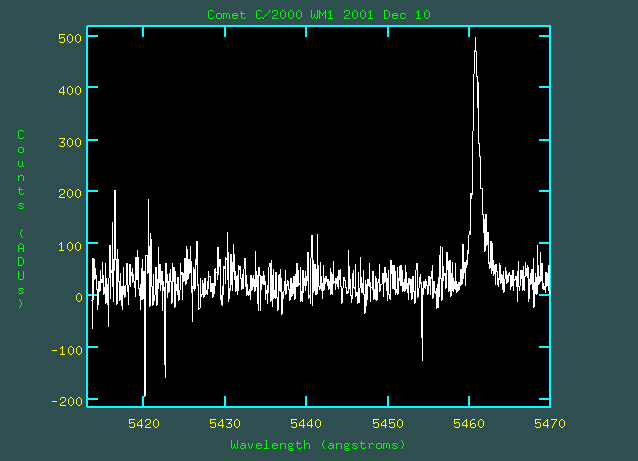Click the negative spike bottom near 5454
Viewport: 638px width, 461px height.
pyautogui.click(x=422, y=360)
